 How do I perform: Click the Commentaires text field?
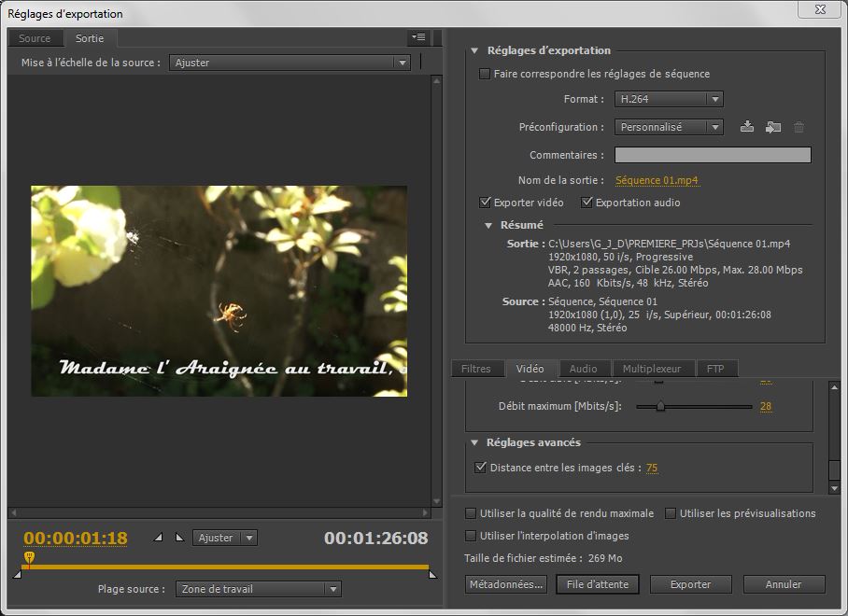pyautogui.click(x=713, y=155)
